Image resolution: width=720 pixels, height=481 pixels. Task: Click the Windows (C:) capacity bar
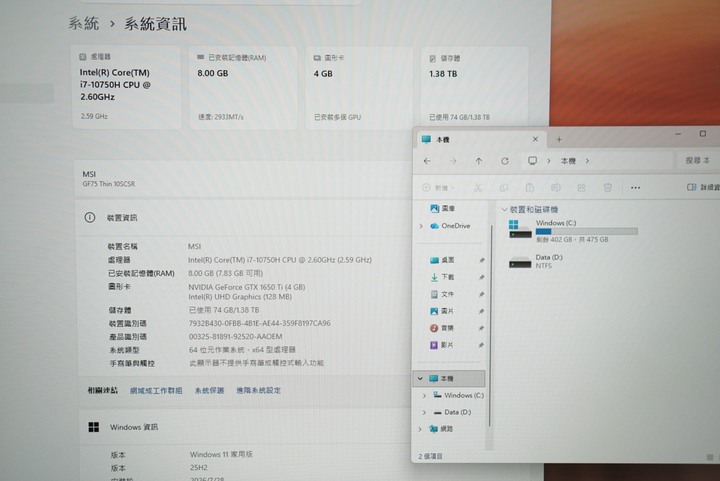(x=586, y=231)
